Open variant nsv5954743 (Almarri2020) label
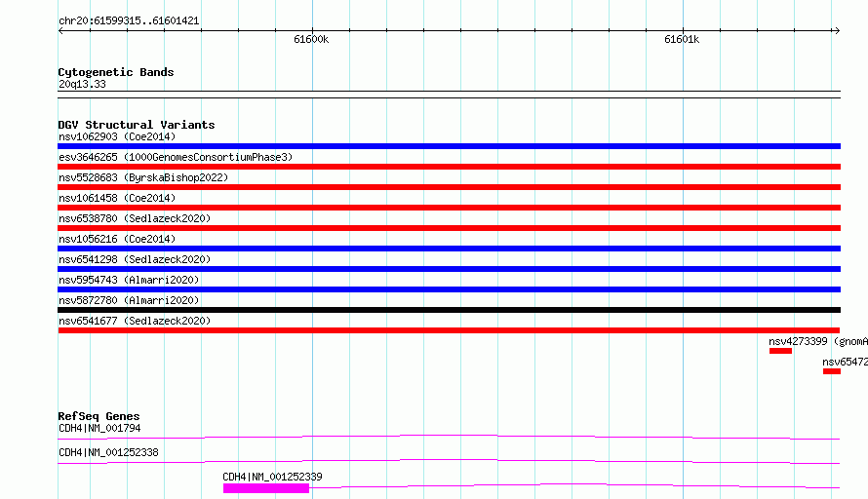The height and width of the screenshot is (499, 868). click(x=129, y=280)
